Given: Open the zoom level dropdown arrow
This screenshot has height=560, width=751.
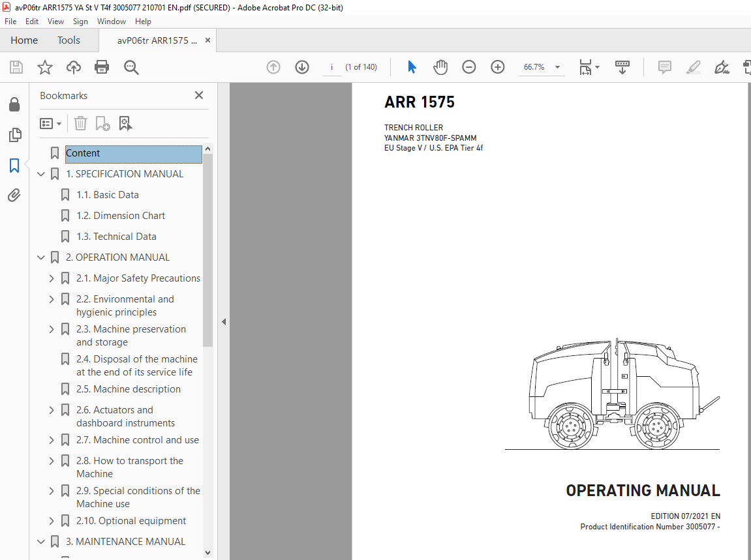Looking at the screenshot, I should pos(557,67).
